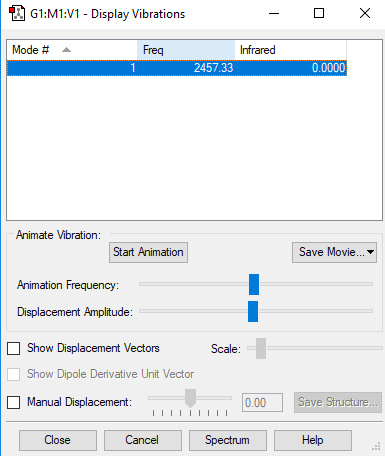Sort vibrations by Freq column header
The image size is (385, 456).
pos(186,50)
